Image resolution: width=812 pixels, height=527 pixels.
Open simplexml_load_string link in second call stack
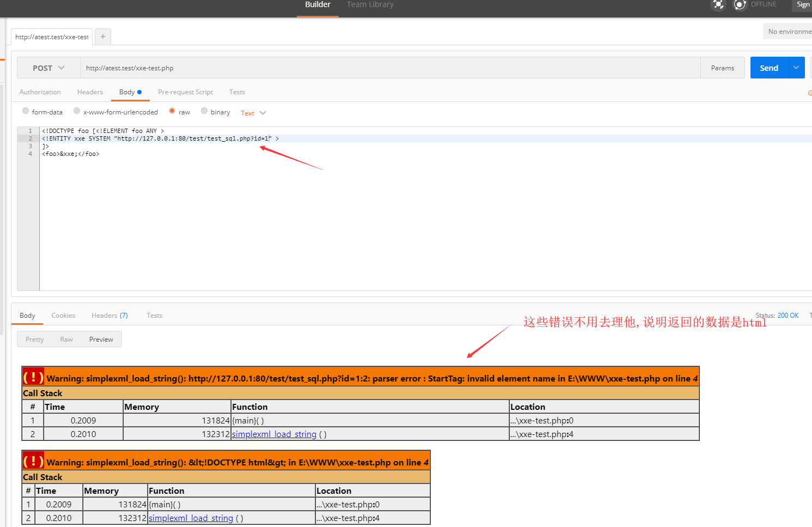click(191, 518)
